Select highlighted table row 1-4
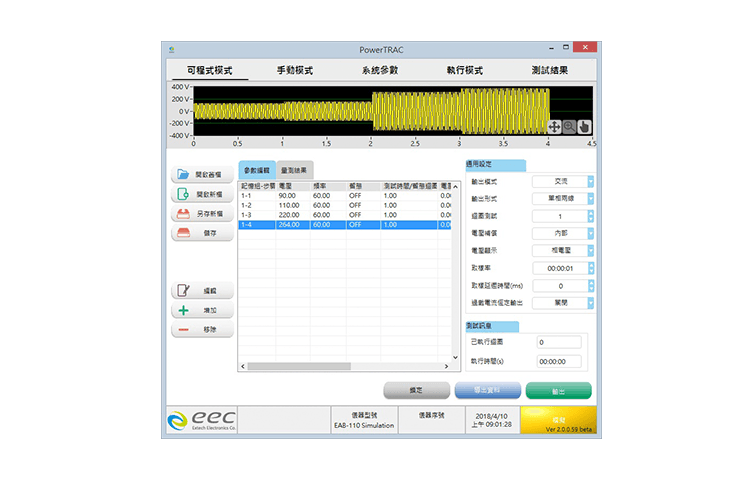The height and width of the screenshot is (480, 732). click(x=345, y=225)
